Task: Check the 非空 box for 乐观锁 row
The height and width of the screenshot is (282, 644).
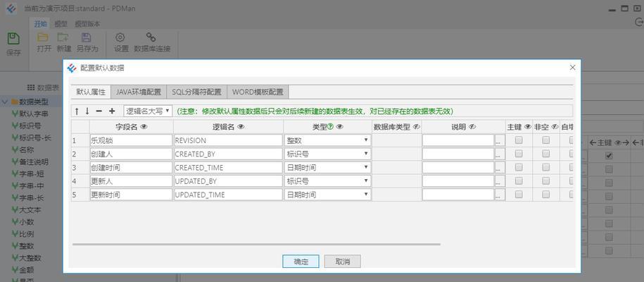Action: (x=545, y=140)
